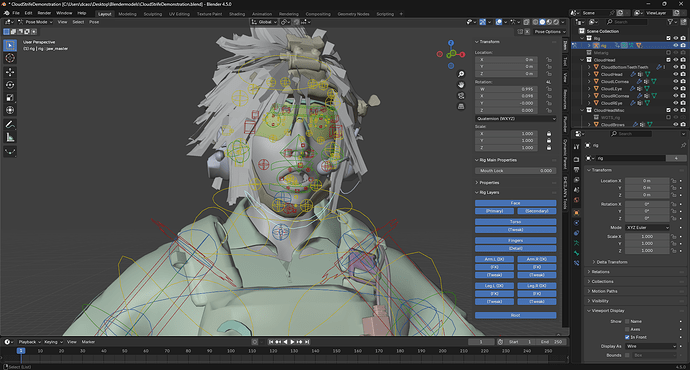Choose the Rotate tool in toolbar
The height and width of the screenshot is (370, 690).
click(x=10, y=85)
